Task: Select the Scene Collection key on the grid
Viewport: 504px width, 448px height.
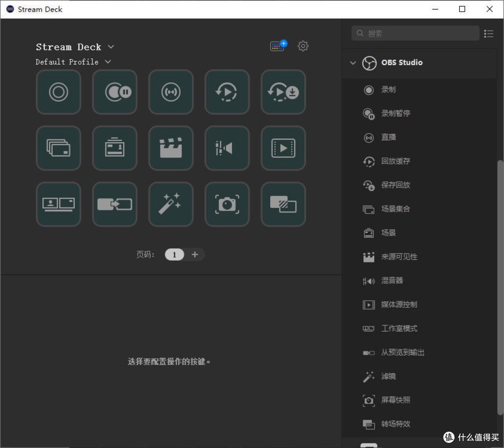Action: click(58, 148)
